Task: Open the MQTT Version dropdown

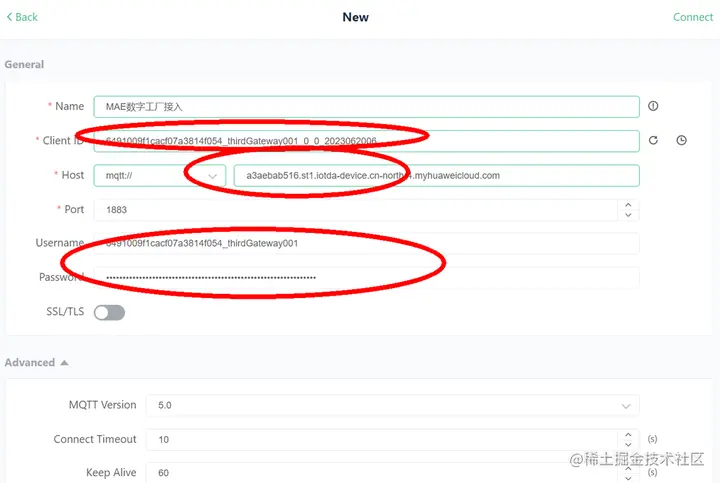Action: 393,405
